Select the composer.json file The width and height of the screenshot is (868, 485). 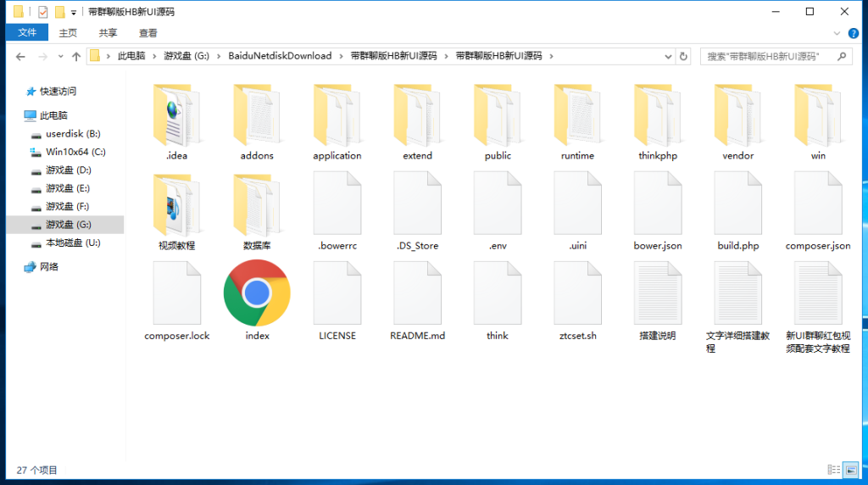coord(818,211)
